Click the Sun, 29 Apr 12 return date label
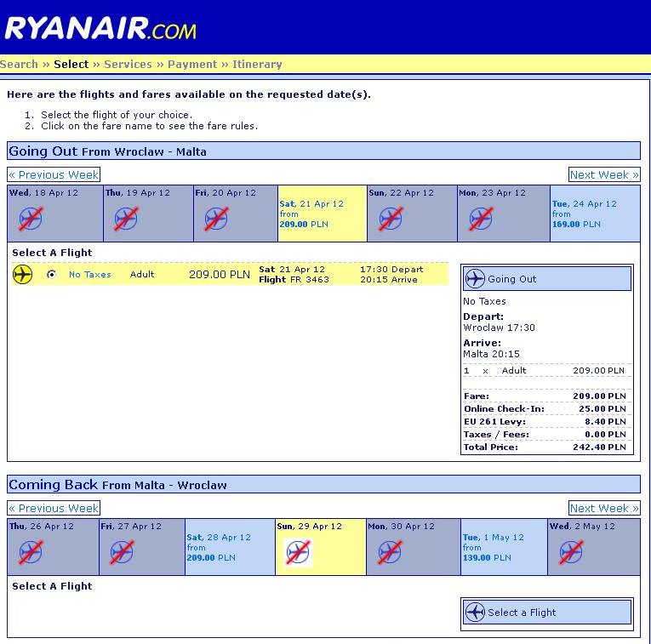Screen dimensions: 651x644 click(x=309, y=526)
